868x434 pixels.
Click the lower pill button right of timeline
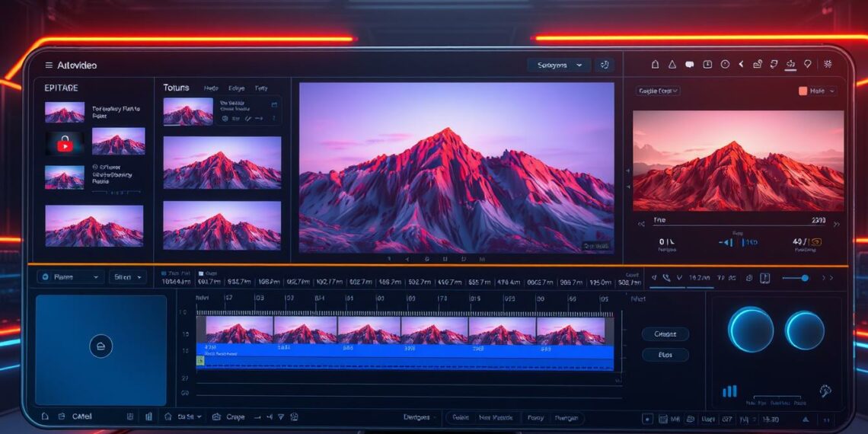pyautogui.click(x=665, y=356)
